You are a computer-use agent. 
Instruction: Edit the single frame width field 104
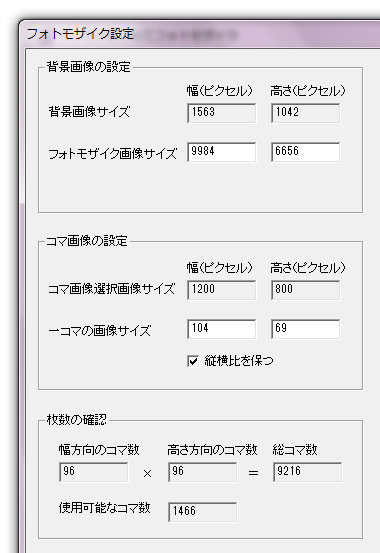point(222,329)
